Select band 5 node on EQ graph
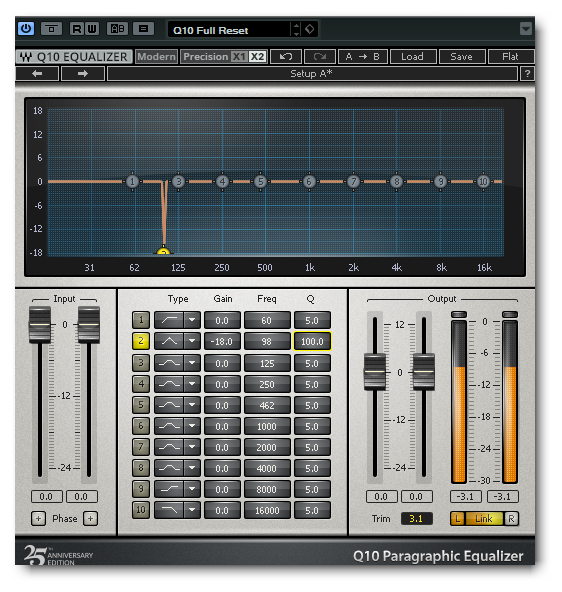The image size is (562, 592). point(260,182)
